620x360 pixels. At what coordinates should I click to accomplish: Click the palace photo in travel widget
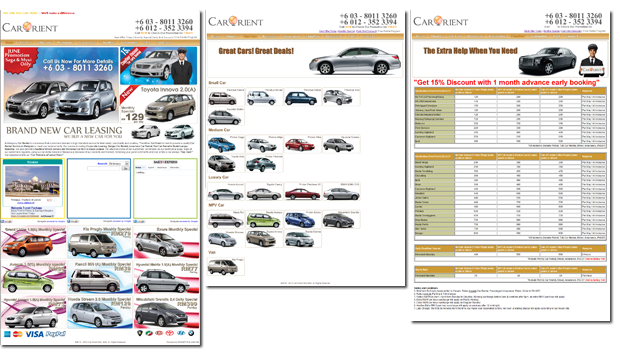coord(32,182)
